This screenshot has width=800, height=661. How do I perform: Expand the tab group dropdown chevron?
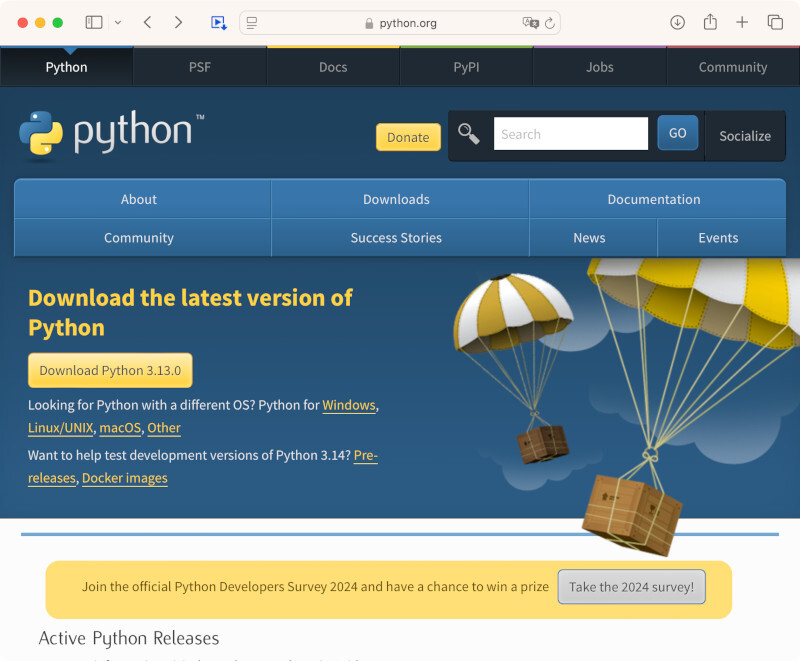click(x=118, y=22)
